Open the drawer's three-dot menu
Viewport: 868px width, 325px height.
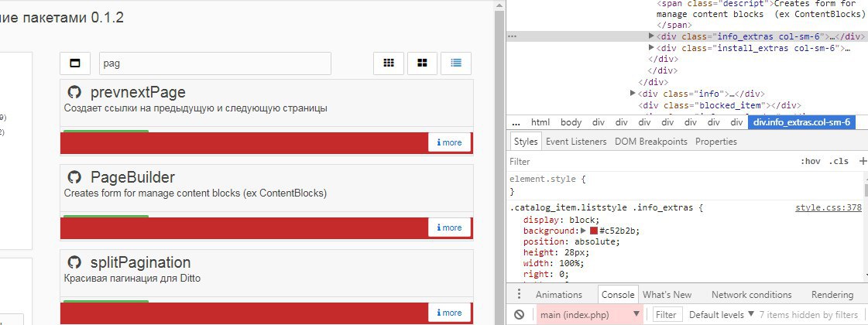pos(519,294)
